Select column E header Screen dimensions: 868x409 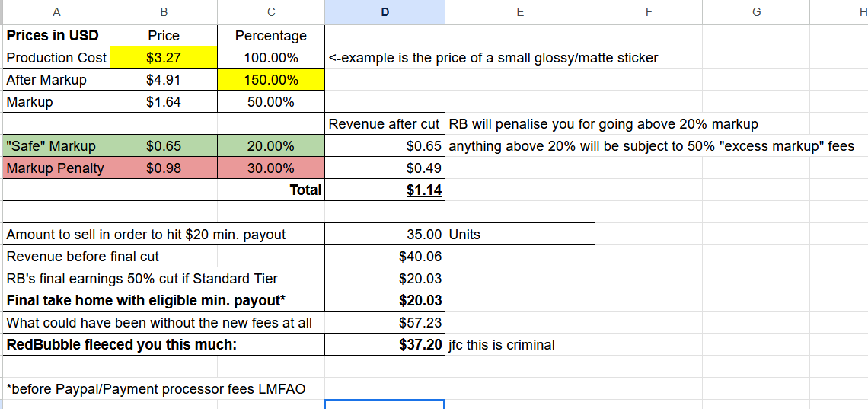pyautogui.click(x=520, y=11)
